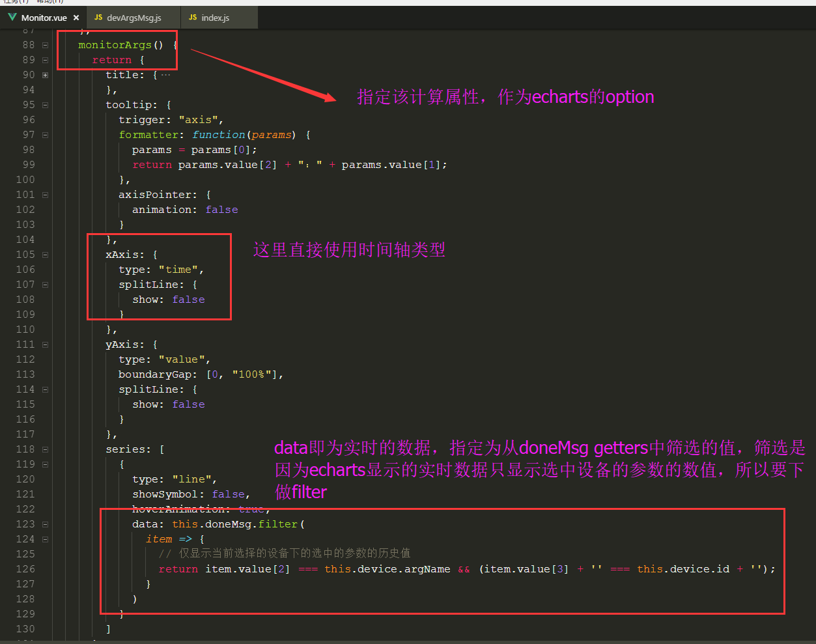Click the JS icon on devArgsMsg.js tab
This screenshot has width=816, height=644.
coord(98,18)
